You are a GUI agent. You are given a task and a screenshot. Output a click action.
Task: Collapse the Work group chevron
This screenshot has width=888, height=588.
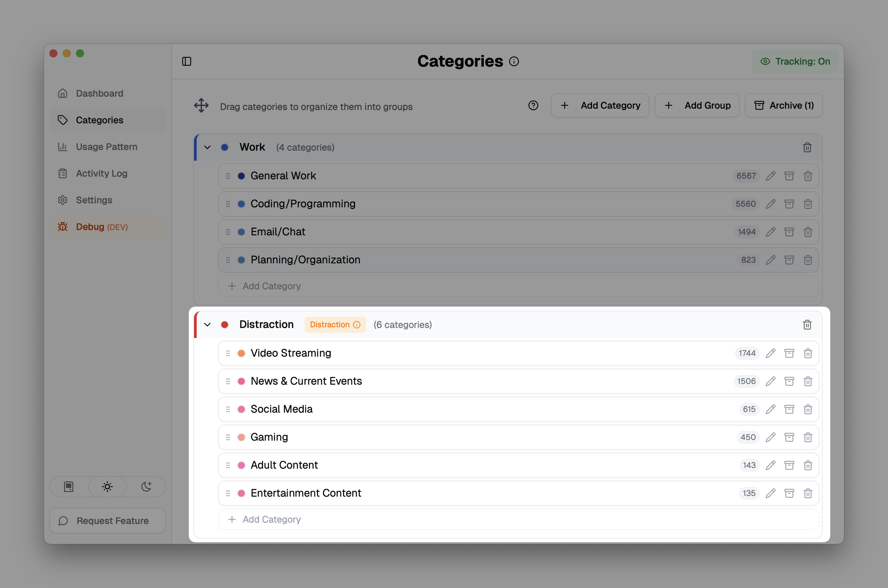pyautogui.click(x=207, y=147)
